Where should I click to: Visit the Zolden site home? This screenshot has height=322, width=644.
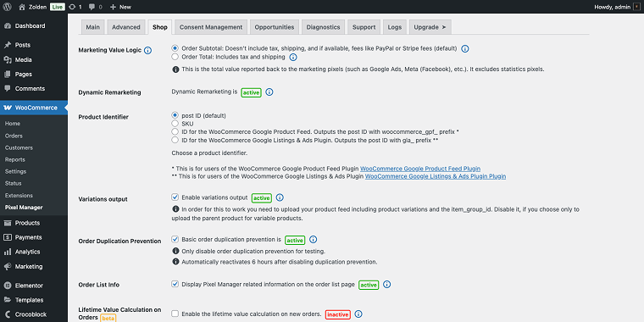point(32,7)
